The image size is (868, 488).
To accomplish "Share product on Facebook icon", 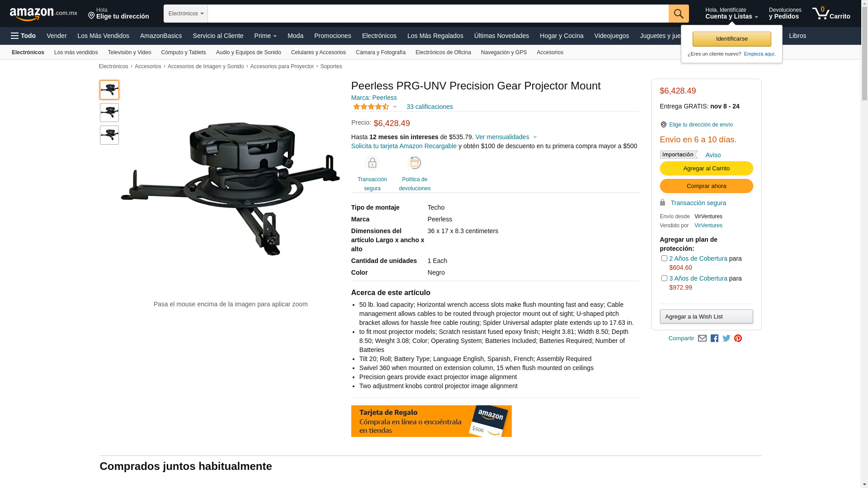I will tap(714, 338).
